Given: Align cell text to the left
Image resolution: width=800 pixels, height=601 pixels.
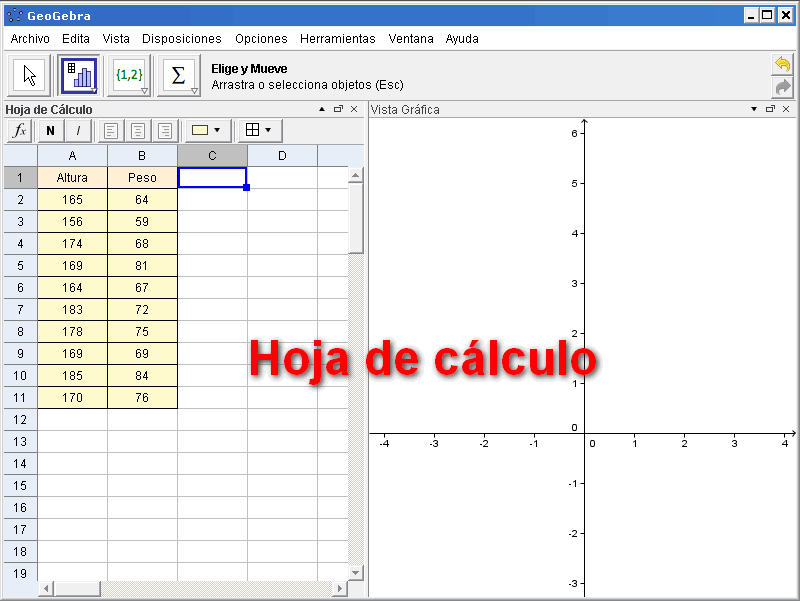Looking at the screenshot, I should point(110,131).
